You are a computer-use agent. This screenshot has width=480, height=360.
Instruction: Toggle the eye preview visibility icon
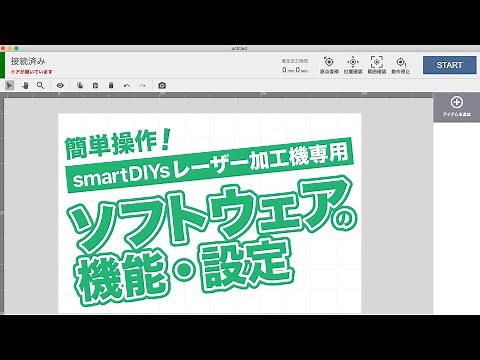[60, 86]
